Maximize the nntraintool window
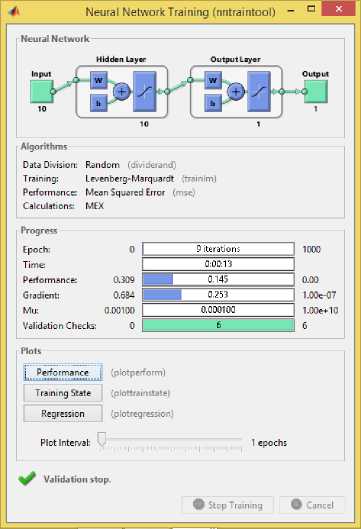The image size is (361, 529). point(311,9)
